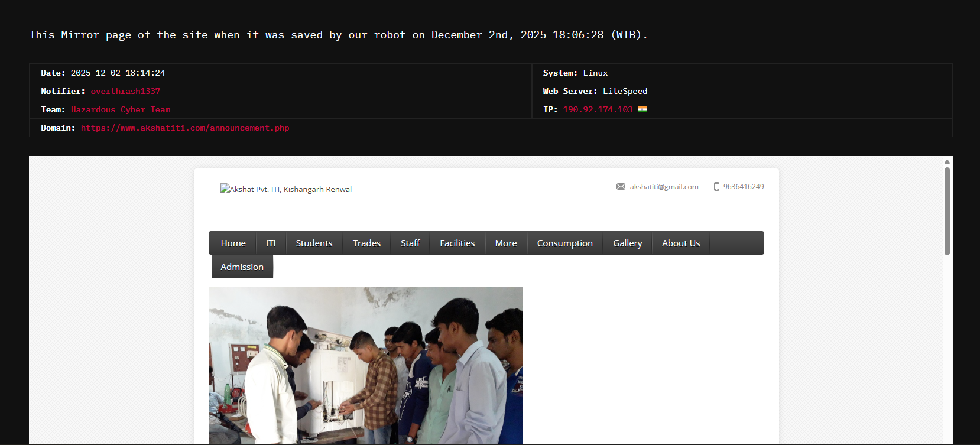
Task: Open the Facilities menu item
Action: click(457, 243)
